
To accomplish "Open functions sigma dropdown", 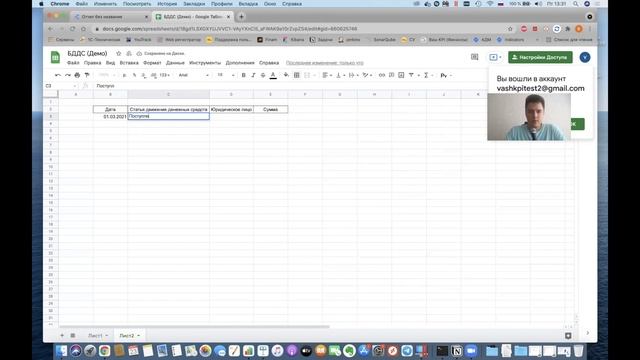I will [x=428, y=75].
